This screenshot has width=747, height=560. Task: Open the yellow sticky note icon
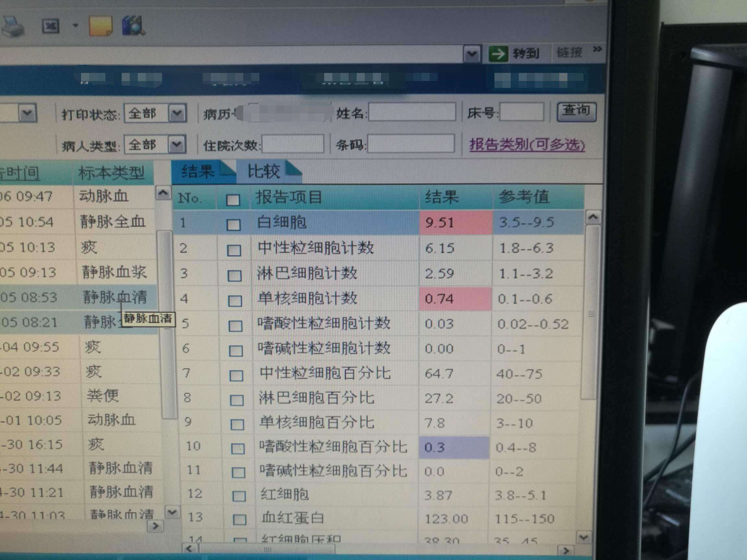(100, 26)
